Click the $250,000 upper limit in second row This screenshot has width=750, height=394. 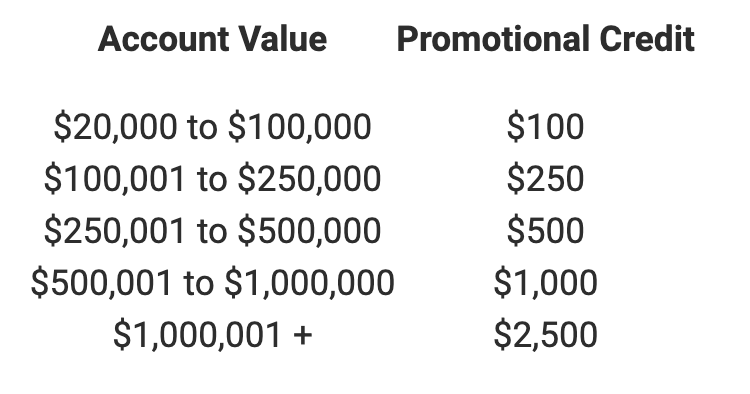(309, 179)
